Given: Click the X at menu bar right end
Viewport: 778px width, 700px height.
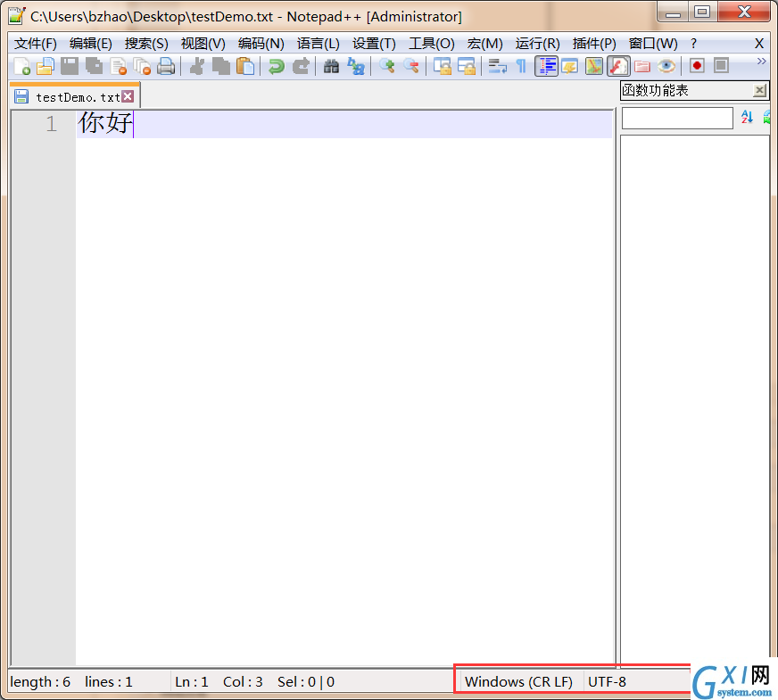Looking at the screenshot, I should 759,44.
